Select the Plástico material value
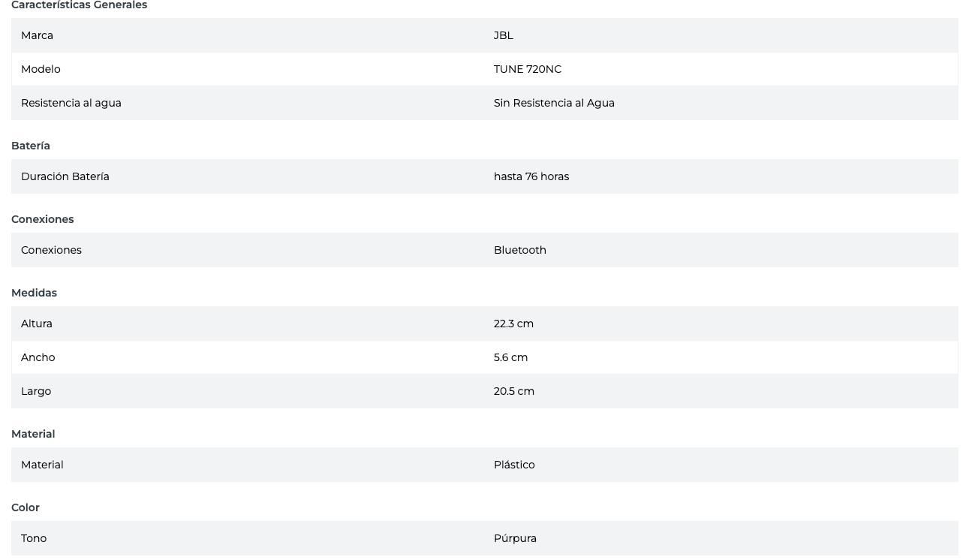This screenshot has width=966, height=560. tap(514, 465)
